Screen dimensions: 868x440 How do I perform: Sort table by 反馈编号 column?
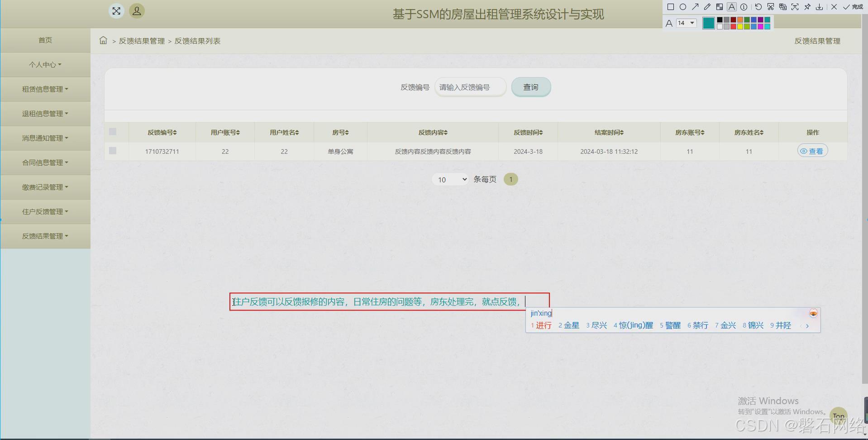tap(162, 132)
